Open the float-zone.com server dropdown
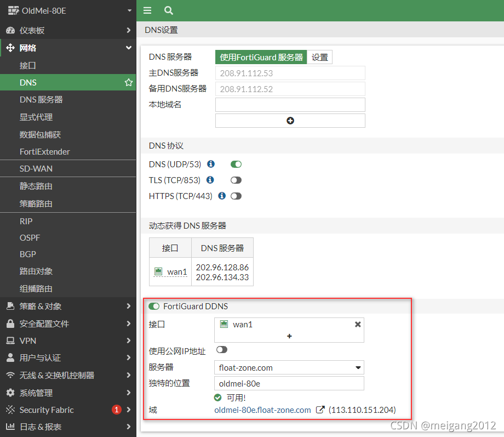504x437 pixels. [289, 367]
